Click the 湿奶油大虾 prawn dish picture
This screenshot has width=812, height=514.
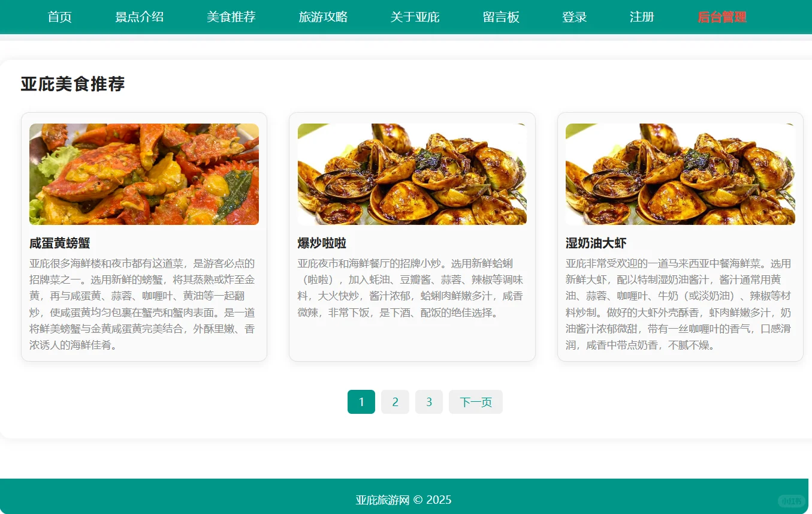680,174
